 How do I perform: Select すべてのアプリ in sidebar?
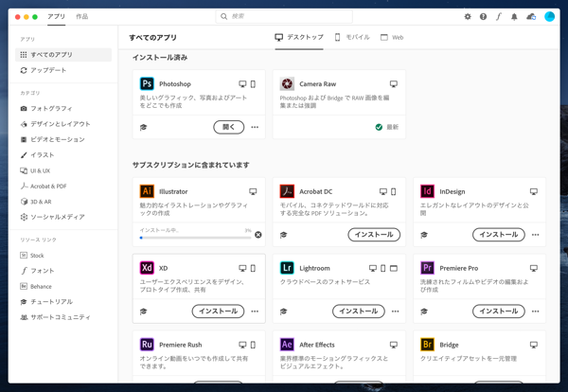tap(63, 55)
